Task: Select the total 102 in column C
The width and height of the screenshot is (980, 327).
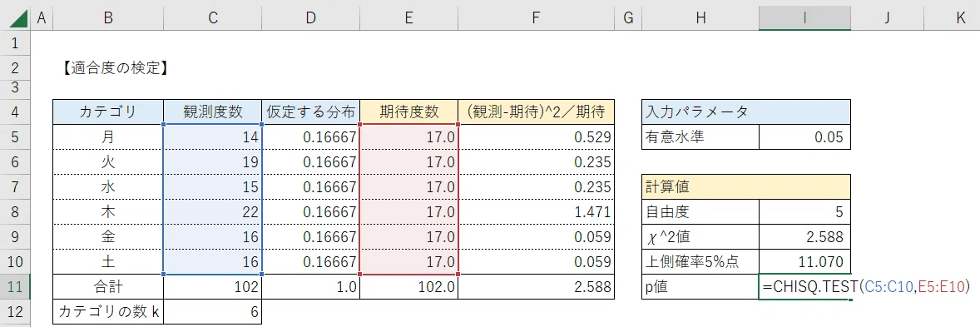Action: (212, 287)
